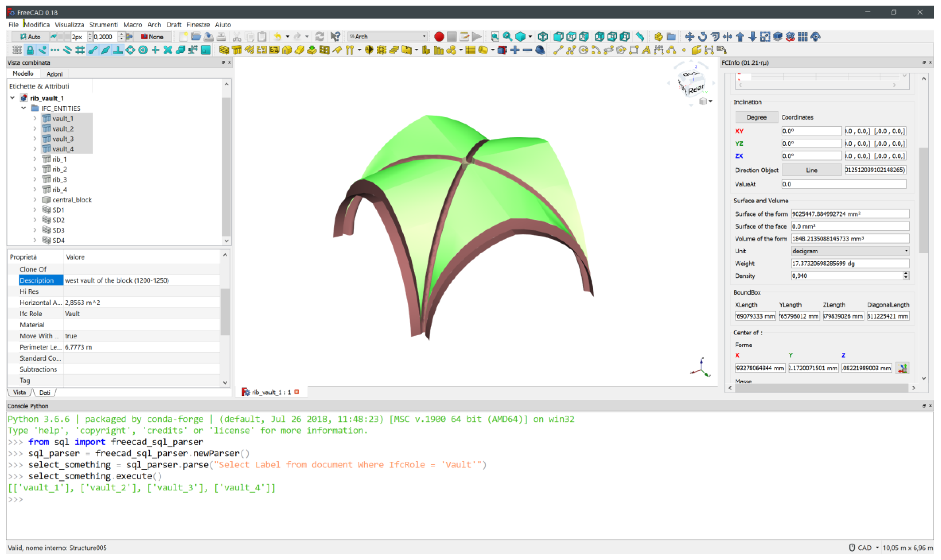
Task: Toggle the snap perpendicular button
Action: [118, 50]
